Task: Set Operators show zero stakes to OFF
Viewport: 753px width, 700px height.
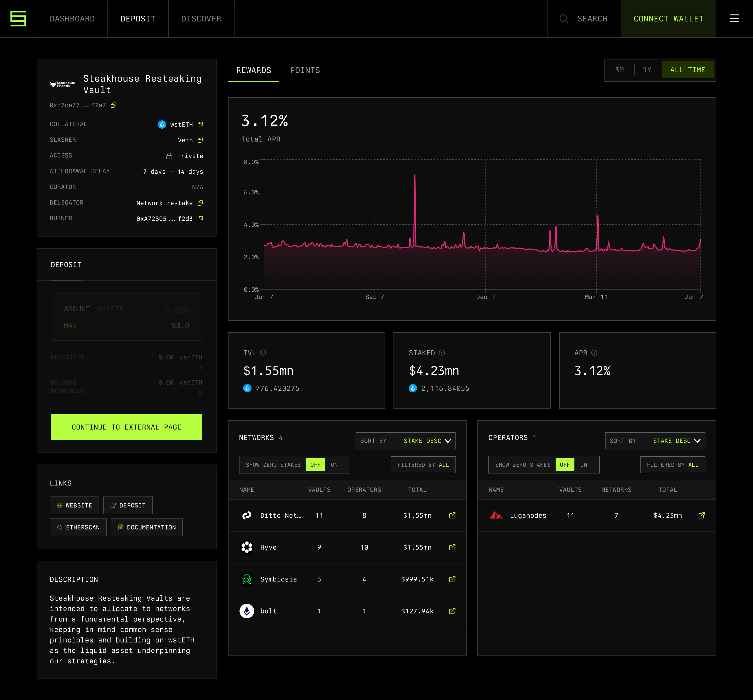Action: (x=564, y=465)
